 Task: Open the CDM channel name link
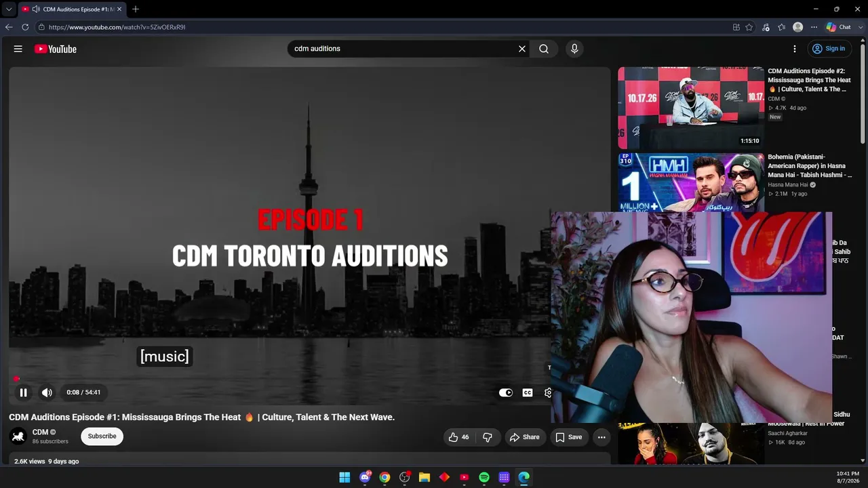point(44,432)
